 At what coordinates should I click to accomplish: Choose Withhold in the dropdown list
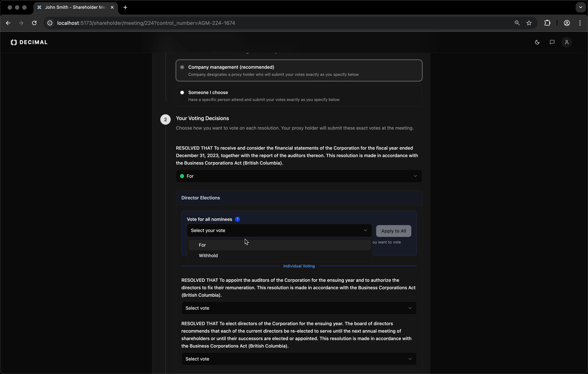pyautogui.click(x=208, y=256)
